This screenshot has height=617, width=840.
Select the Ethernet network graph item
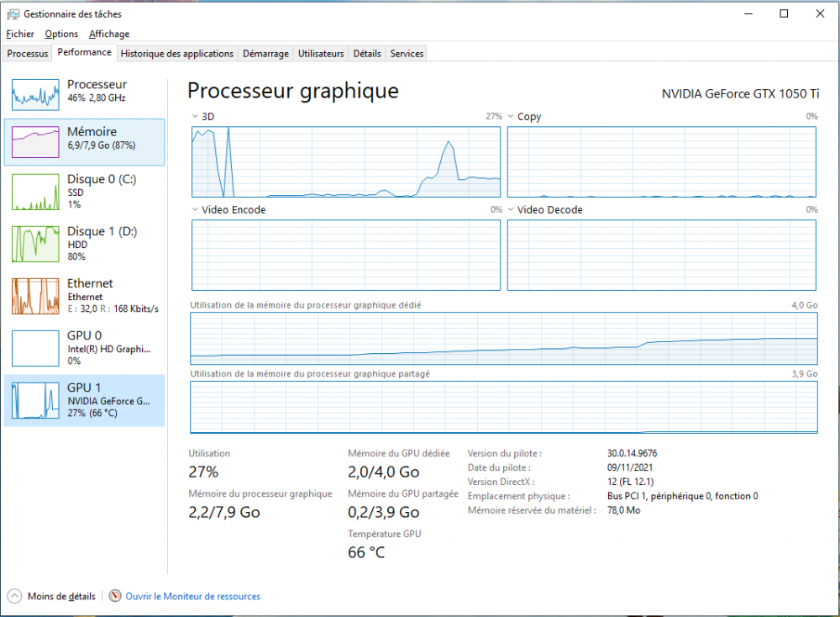(x=84, y=296)
